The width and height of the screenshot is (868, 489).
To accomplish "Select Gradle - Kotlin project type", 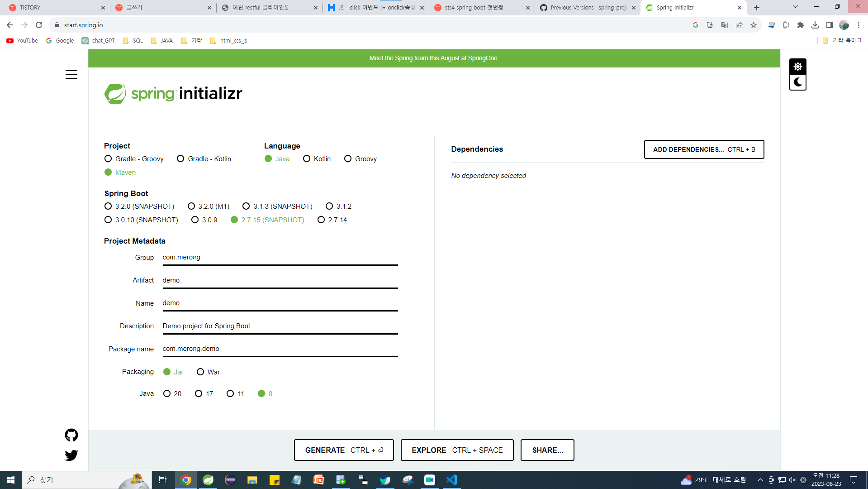I will click(204, 159).
